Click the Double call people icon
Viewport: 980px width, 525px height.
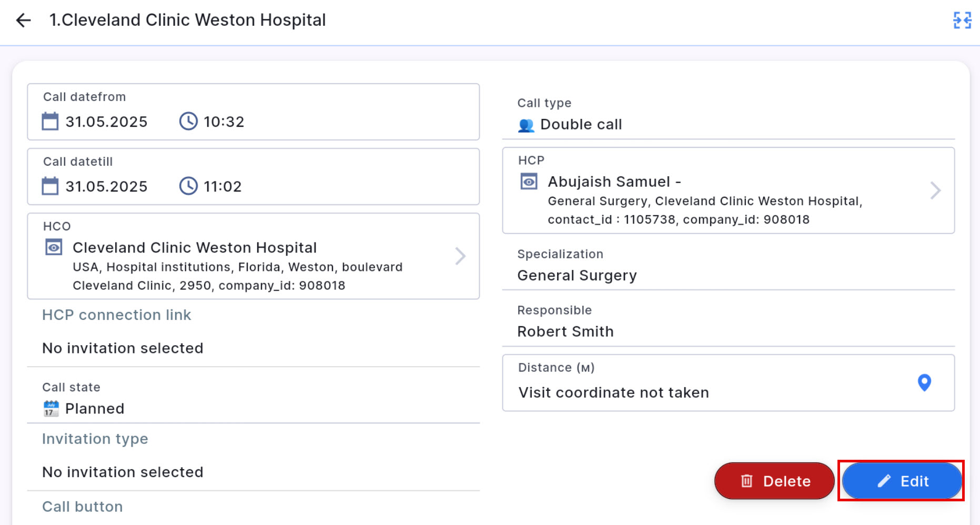tap(526, 125)
